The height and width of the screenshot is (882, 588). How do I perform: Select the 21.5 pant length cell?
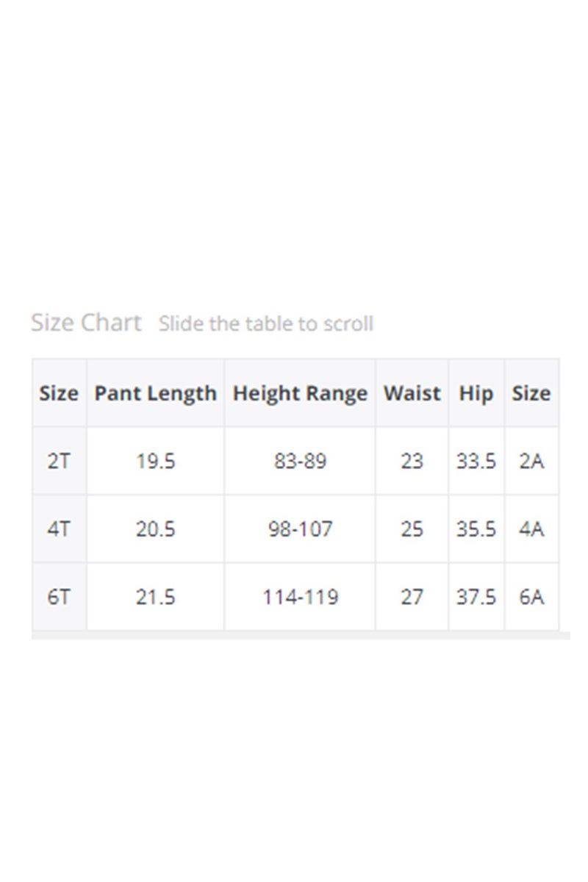pos(155,597)
